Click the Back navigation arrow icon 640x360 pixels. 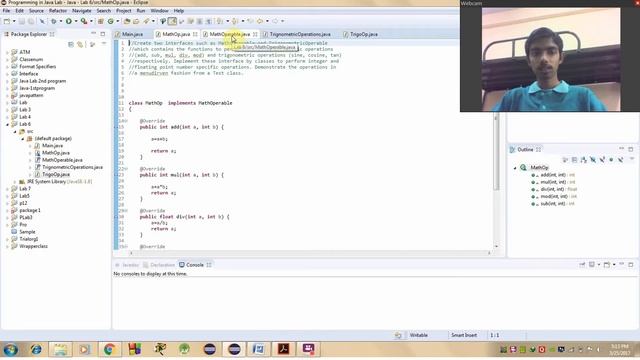pyautogui.click(x=260, y=21)
